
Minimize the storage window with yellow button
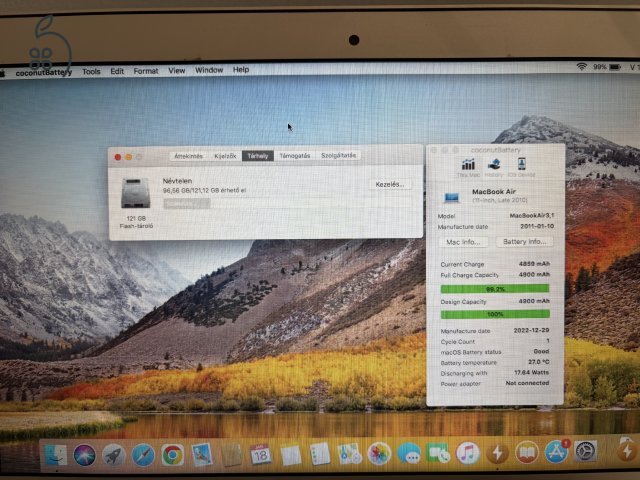click(129, 157)
